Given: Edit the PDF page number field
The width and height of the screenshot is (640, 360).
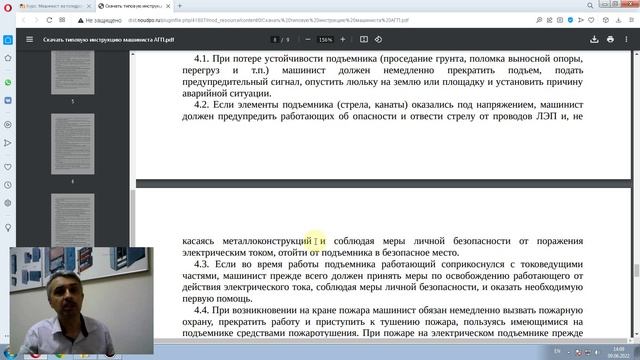Looking at the screenshot, I should [275, 40].
